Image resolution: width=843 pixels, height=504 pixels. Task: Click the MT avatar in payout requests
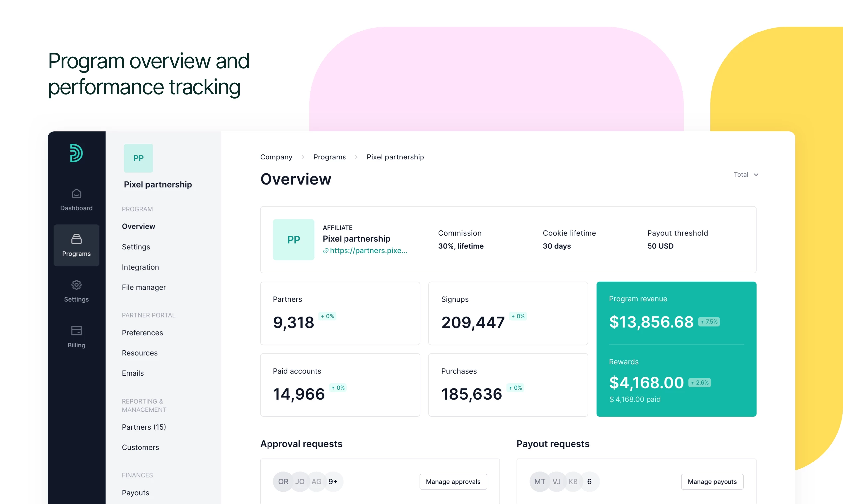539,481
